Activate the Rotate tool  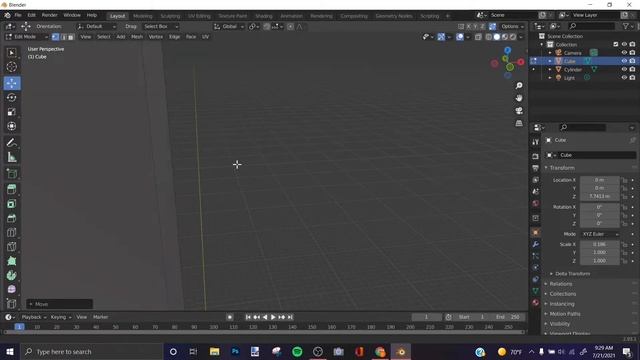click(11, 98)
